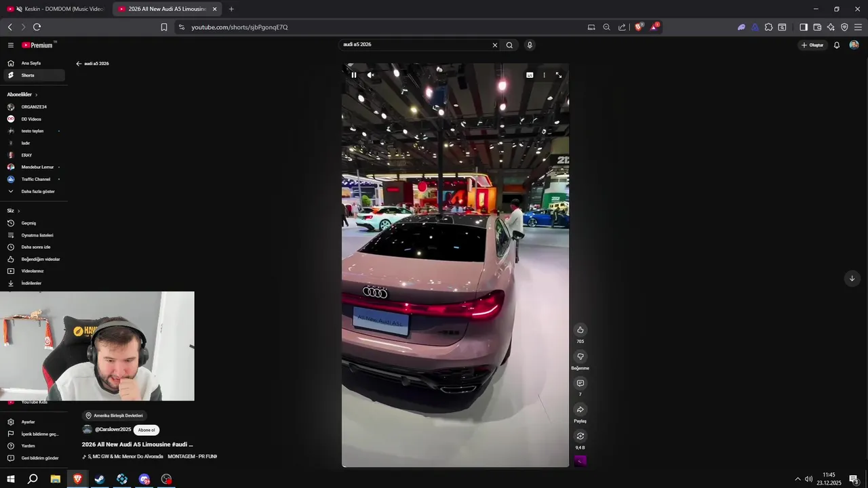Select Shorts in the sidebar
The width and height of the screenshot is (868, 488).
[x=33, y=75]
